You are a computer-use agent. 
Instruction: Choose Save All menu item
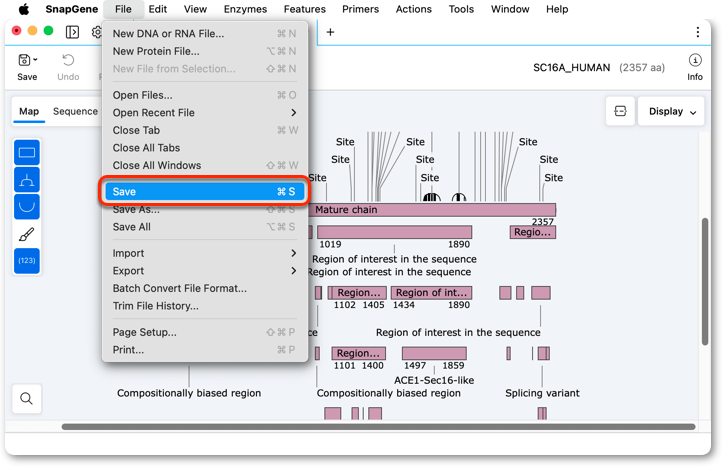click(204, 227)
